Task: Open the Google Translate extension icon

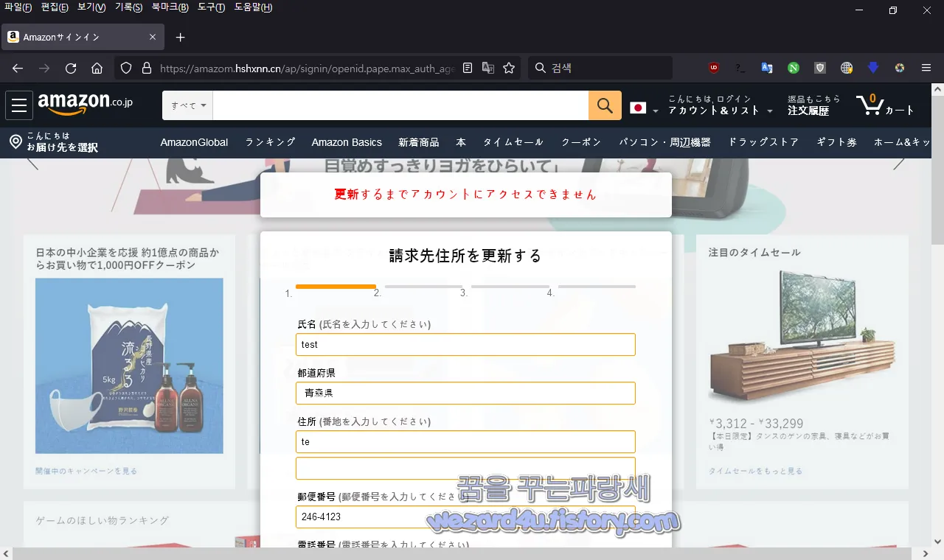Action: (767, 68)
